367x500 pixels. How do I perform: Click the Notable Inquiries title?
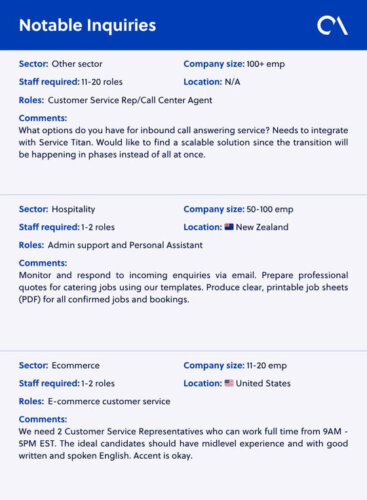click(87, 25)
